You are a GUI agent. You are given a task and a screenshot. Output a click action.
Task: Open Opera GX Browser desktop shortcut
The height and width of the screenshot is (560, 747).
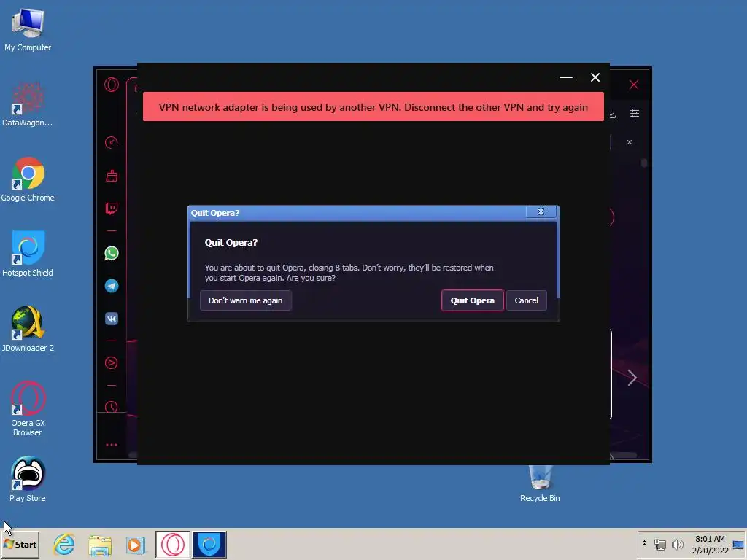pyautogui.click(x=28, y=408)
